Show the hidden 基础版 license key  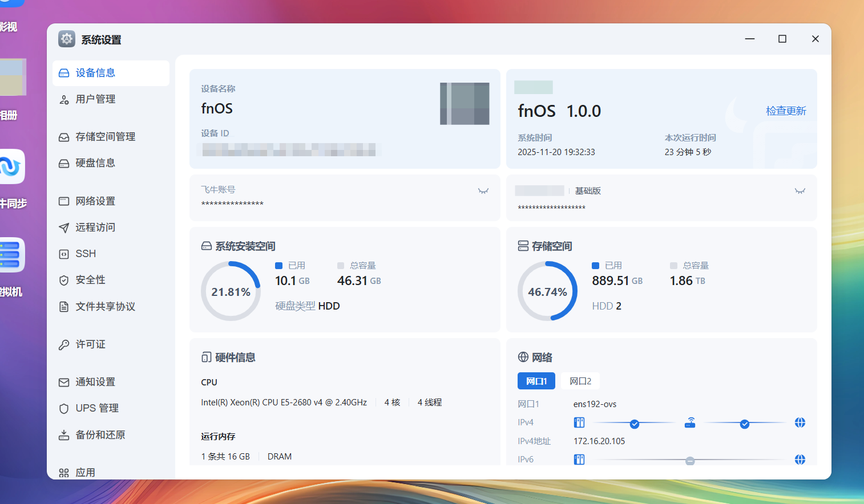(x=800, y=191)
